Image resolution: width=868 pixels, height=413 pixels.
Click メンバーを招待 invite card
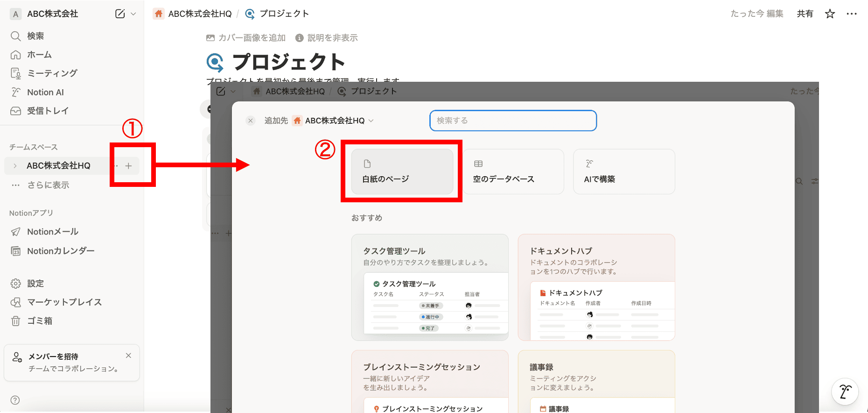click(x=72, y=363)
